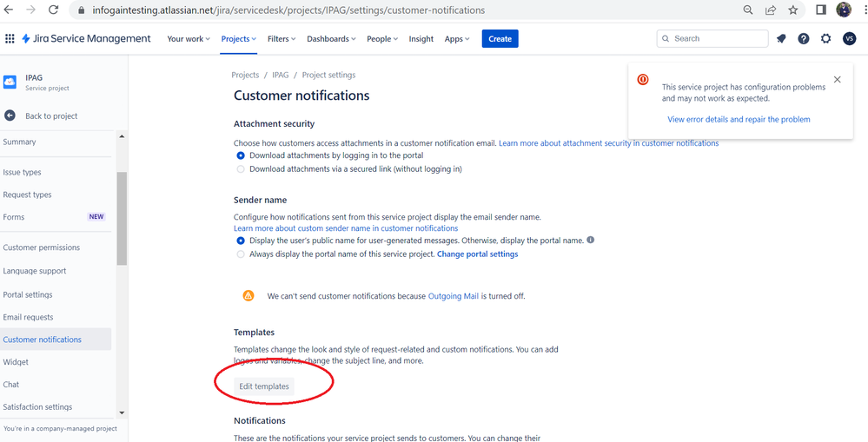Expand the Dashboards dropdown
Screen dimensions: 868x442
[x=332, y=39]
